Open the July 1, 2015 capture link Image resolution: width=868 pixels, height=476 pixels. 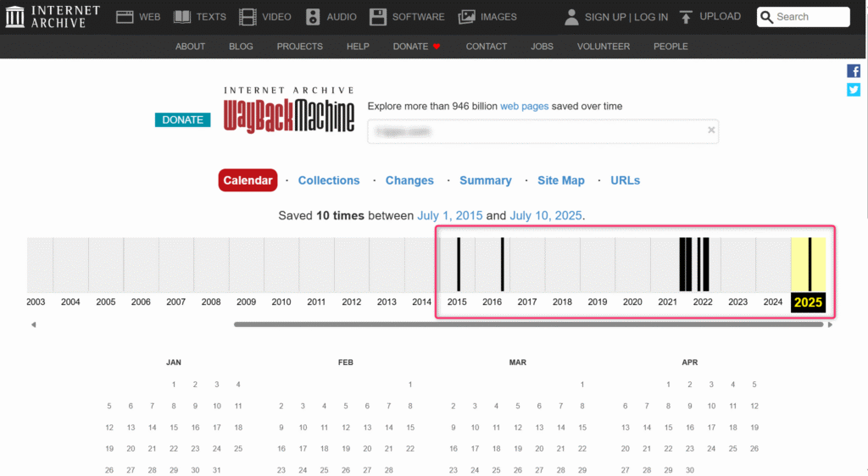[x=449, y=216]
